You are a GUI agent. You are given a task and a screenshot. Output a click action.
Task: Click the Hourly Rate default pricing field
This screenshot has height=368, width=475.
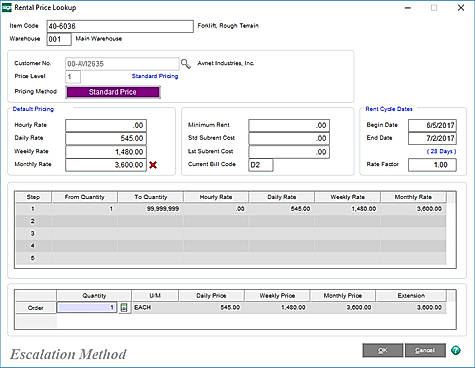click(x=106, y=125)
